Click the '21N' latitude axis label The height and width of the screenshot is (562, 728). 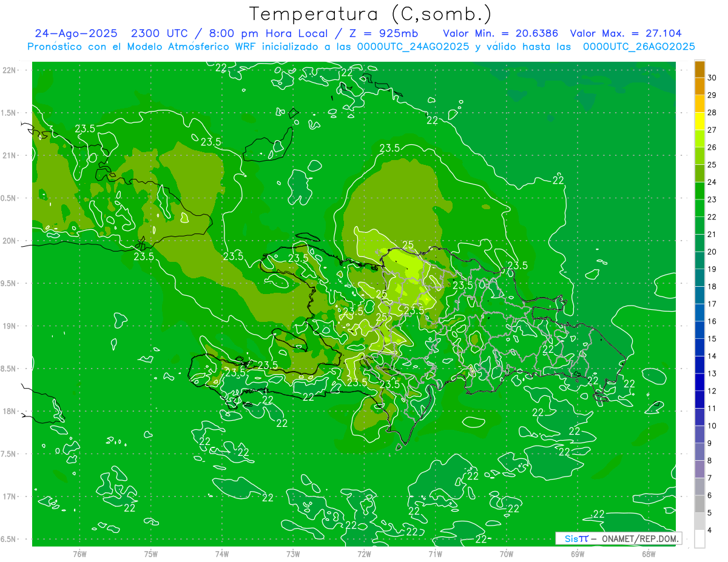pyautogui.click(x=9, y=156)
